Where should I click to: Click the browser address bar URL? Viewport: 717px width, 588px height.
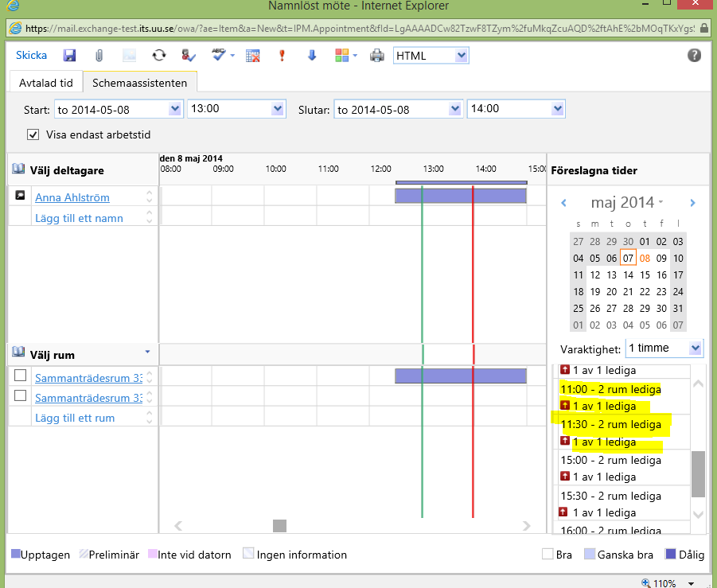360,29
